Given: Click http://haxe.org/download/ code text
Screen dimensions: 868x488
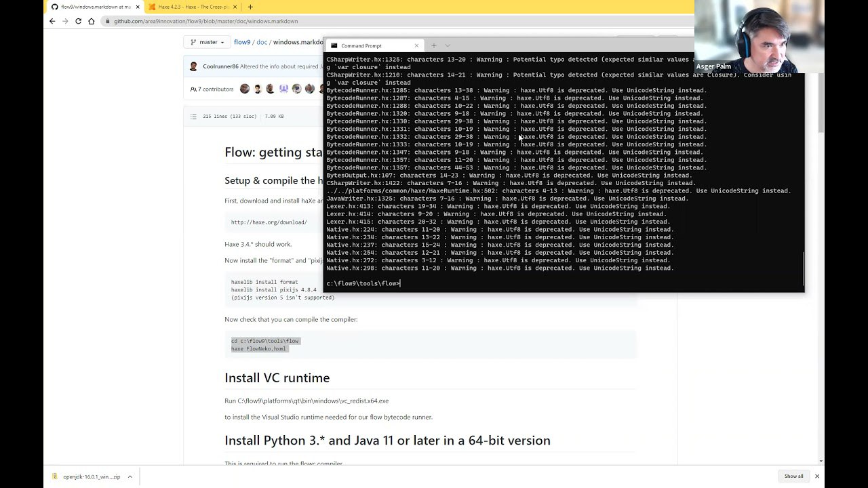Looking at the screenshot, I should pyautogui.click(x=269, y=222).
